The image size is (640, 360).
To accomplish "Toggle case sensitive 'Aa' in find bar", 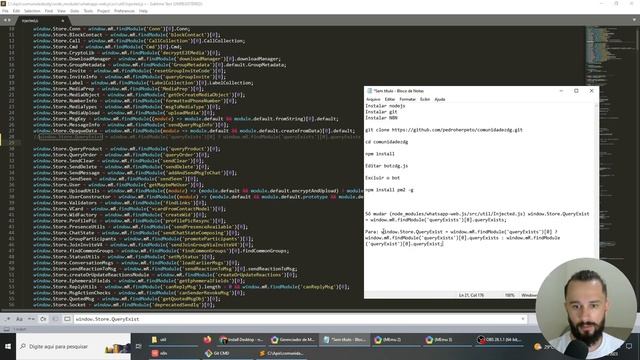I will pyautogui.click(x=19, y=319).
